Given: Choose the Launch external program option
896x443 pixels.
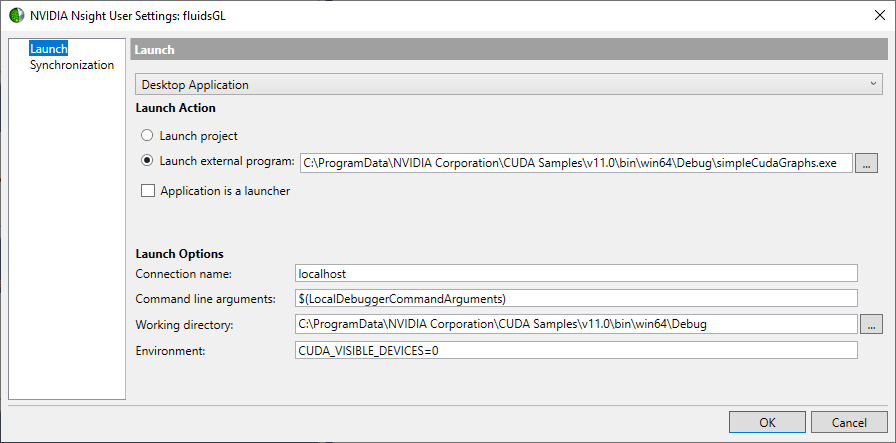Looking at the screenshot, I should 147,161.
